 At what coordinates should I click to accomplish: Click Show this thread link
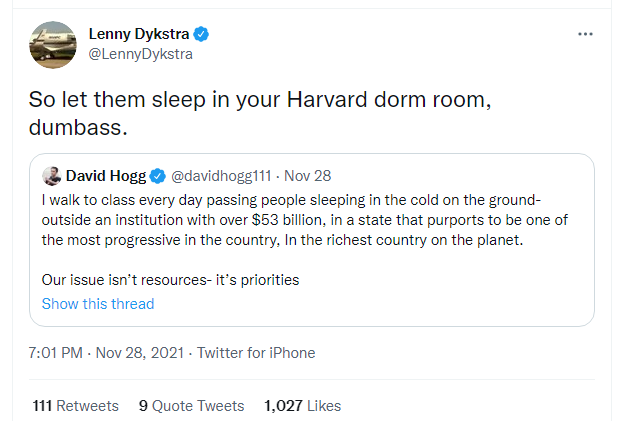coord(98,304)
